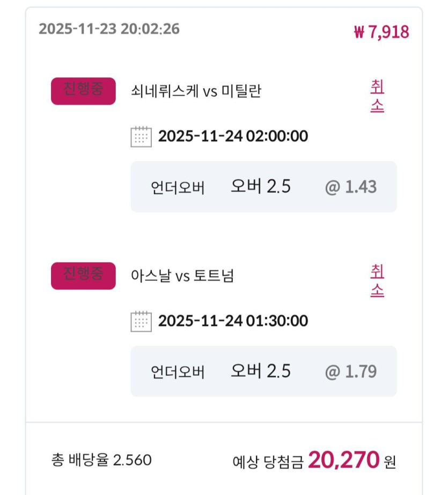448x495 pixels.
Task: Click the @ 1.79 odds value
Action: pos(351,372)
